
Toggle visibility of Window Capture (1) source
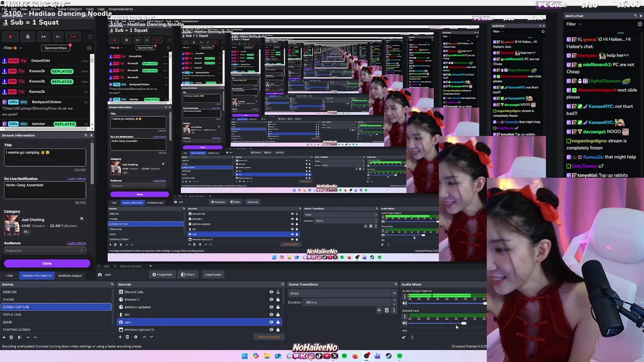point(271,329)
